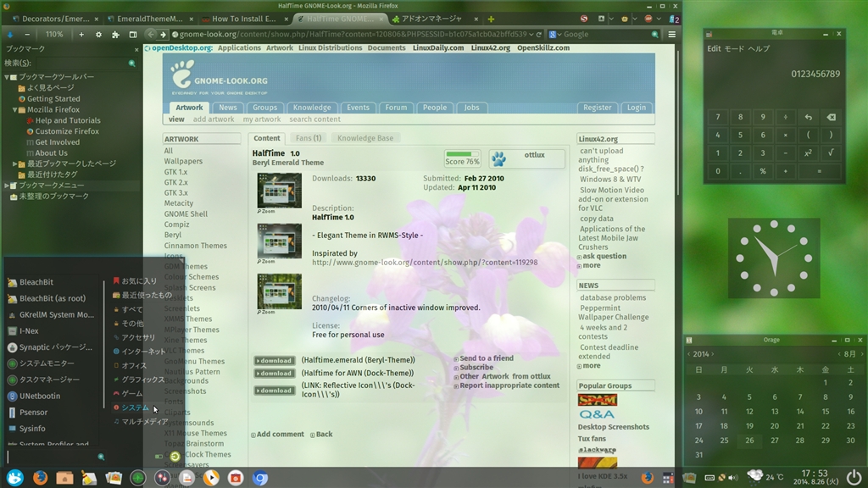Select day 26 in the Orage calendar
Image resolution: width=868 pixels, height=488 pixels.
(749, 441)
